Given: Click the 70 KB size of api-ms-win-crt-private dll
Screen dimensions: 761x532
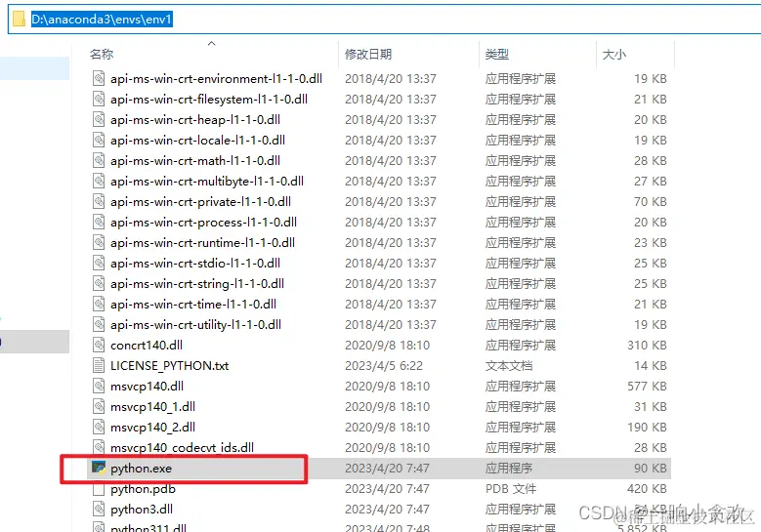Looking at the screenshot, I should click(x=651, y=201).
